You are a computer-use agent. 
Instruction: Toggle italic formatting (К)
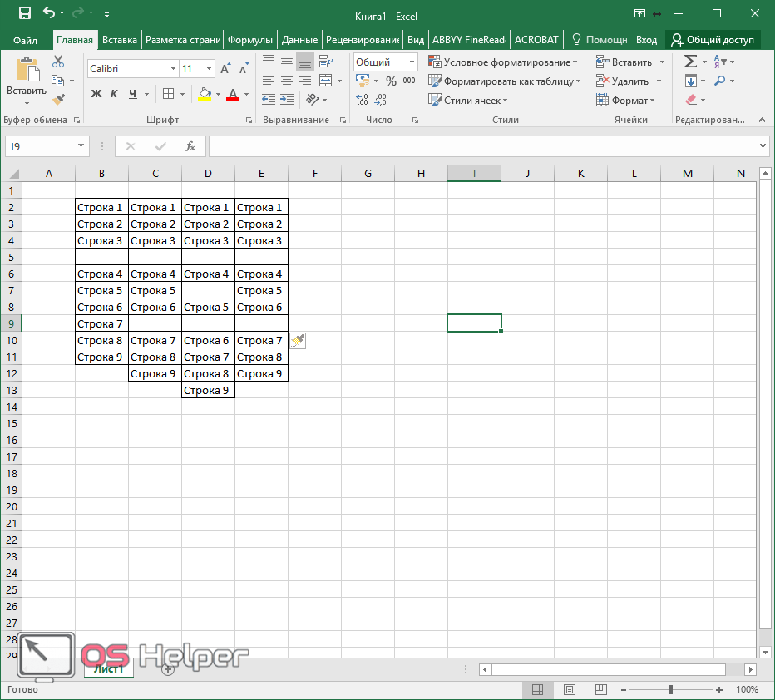click(x=114, y=94)
